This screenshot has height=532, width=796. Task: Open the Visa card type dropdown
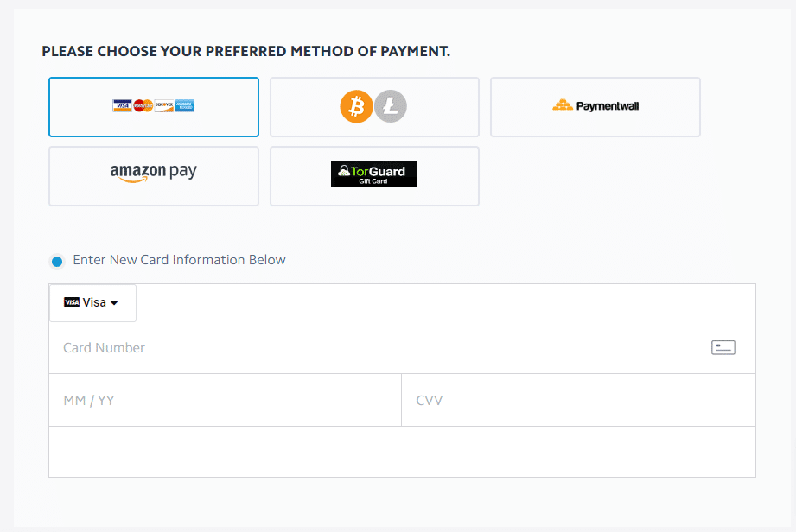92,303
